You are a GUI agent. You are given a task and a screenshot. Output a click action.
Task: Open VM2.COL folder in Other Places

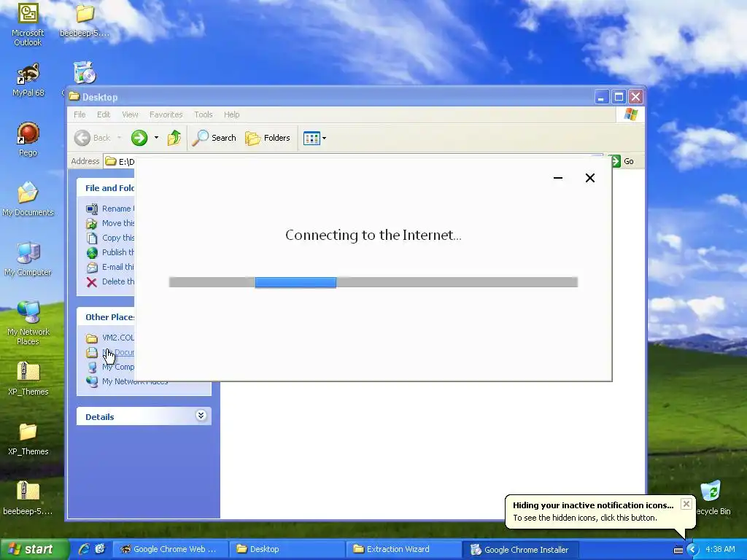click(111, 338)
